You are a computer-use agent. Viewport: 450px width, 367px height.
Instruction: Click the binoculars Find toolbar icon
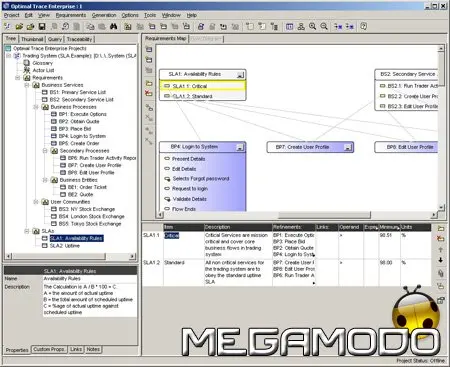[x=113, y=27]
